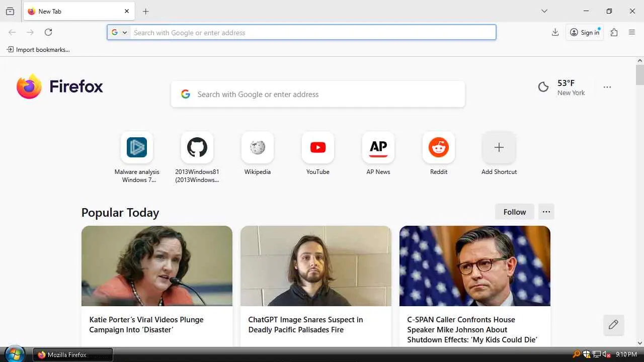Open the Katie Porter article thumbnail
644x362 pixels.
[x=157, y=265]
